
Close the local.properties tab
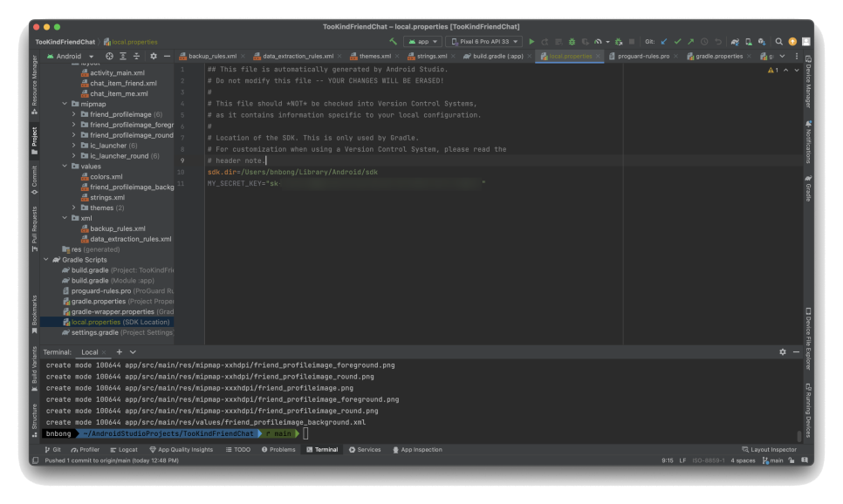[x=597, y=56]
